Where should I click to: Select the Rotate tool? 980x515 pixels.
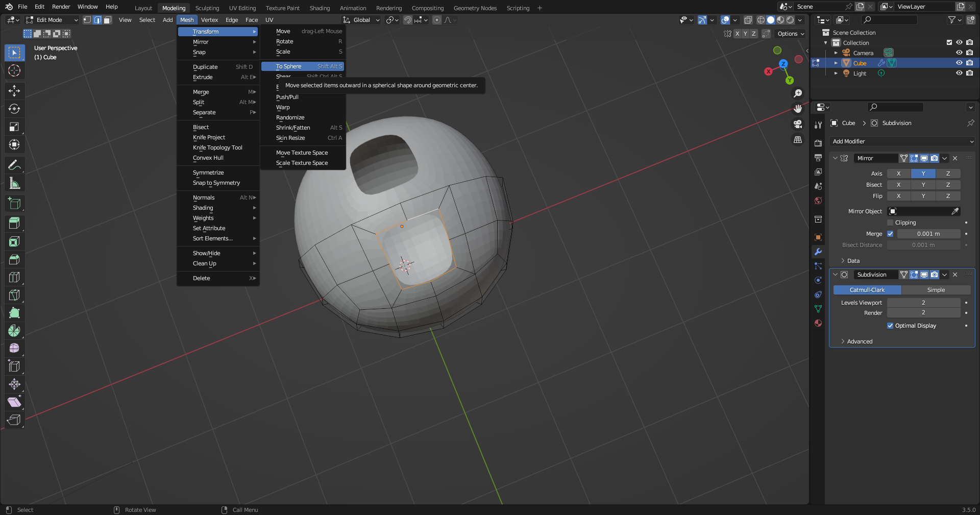[14, 109]
